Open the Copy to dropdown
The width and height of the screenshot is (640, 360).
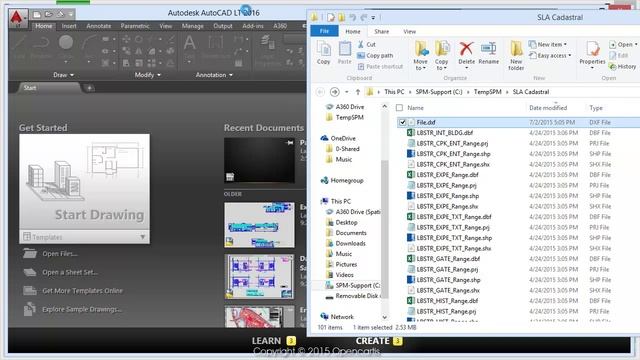[x=441, y=65]
